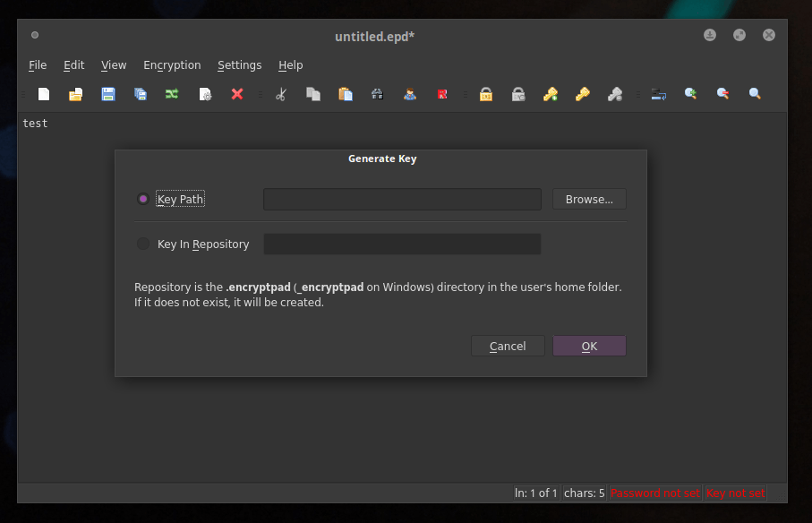Select the Key In Repository radio button
Viewport: 812px width, 523px height.
[143, 244]
